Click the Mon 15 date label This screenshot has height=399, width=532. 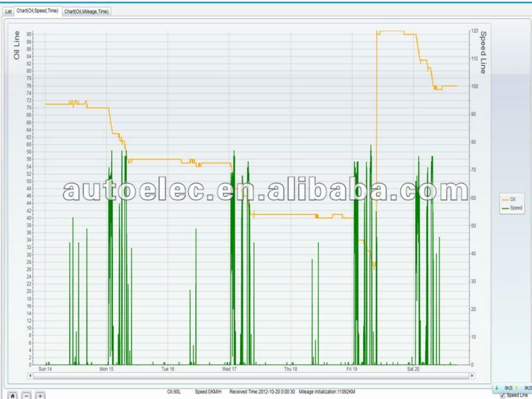click(106, 369)
